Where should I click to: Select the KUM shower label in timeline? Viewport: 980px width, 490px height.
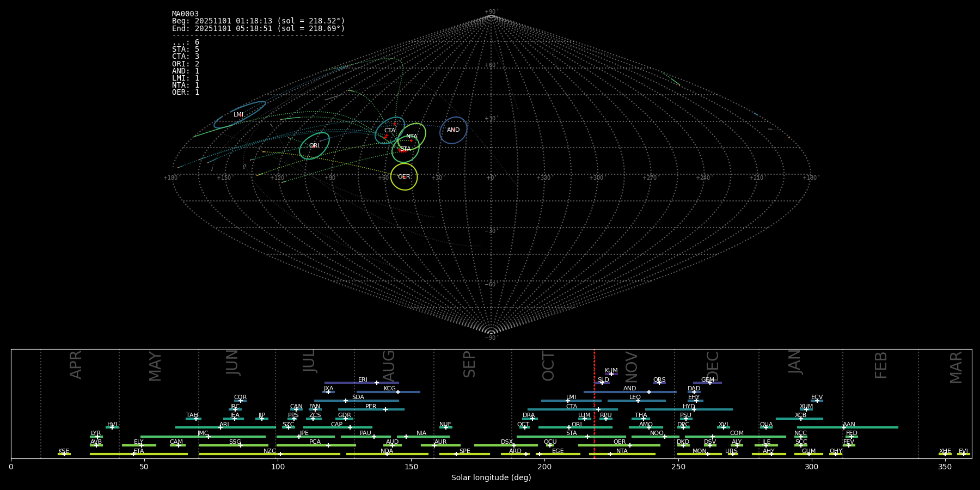(611, 370)
